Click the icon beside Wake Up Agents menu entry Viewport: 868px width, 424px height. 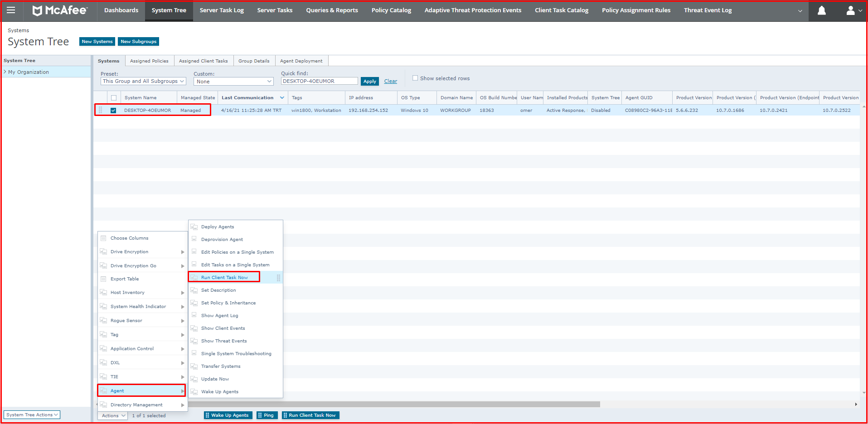(x=194, y=392)
